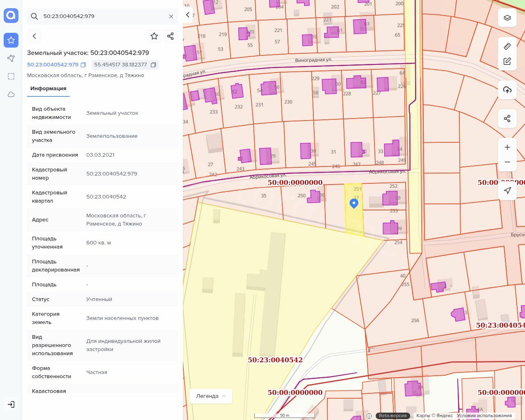Collapse the side information panel
Screen dimensions: 525x420
[x=188, y=15]
